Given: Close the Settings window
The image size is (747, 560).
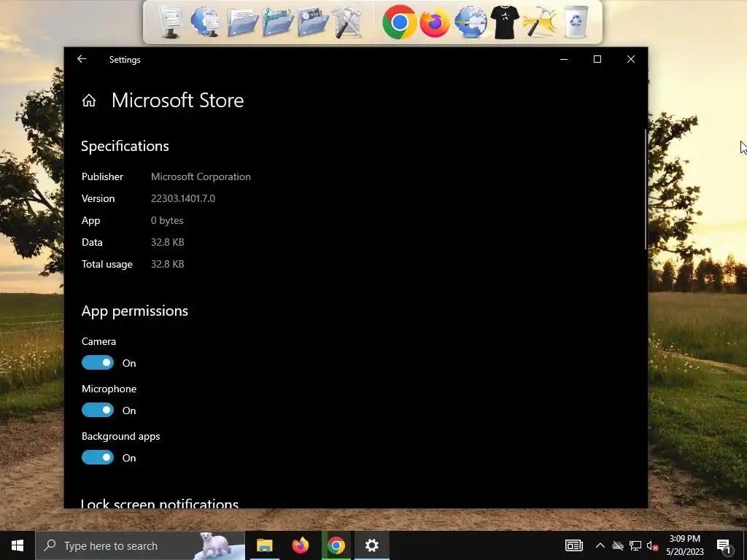Looking at the screenshot, I should tap(631, 59).
